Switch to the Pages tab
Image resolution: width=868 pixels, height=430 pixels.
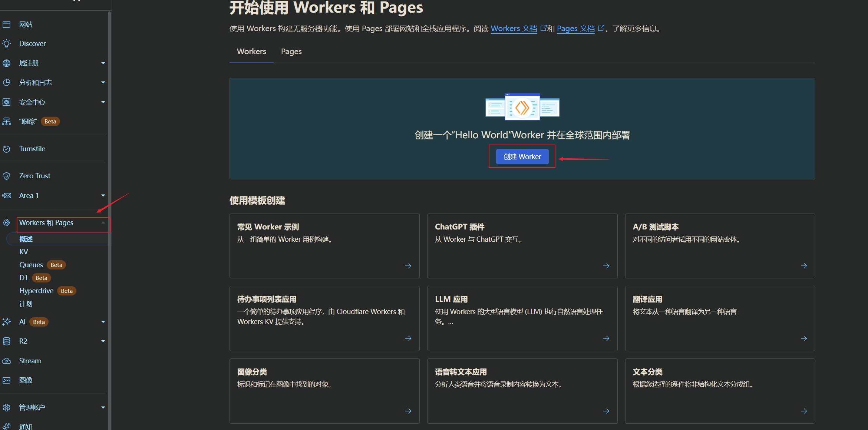tap(291, 52)
